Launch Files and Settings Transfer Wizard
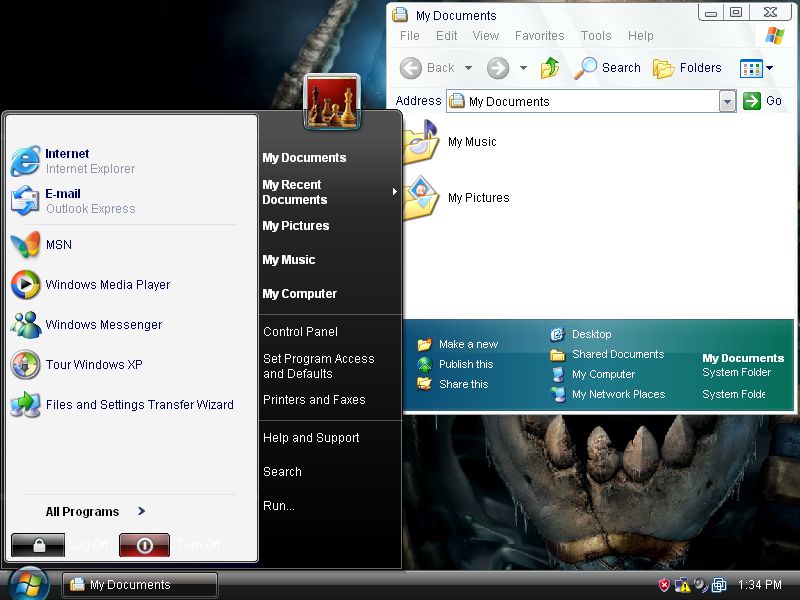The height and width of the screenshot is (600, 800). tap(122, 405)
